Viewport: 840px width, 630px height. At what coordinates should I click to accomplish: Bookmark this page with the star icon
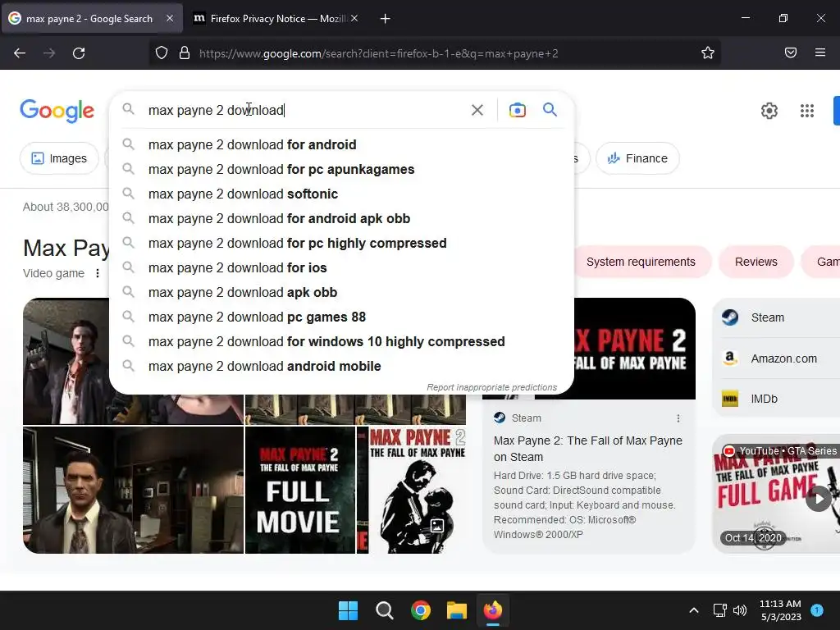click(x=708, y=53)
